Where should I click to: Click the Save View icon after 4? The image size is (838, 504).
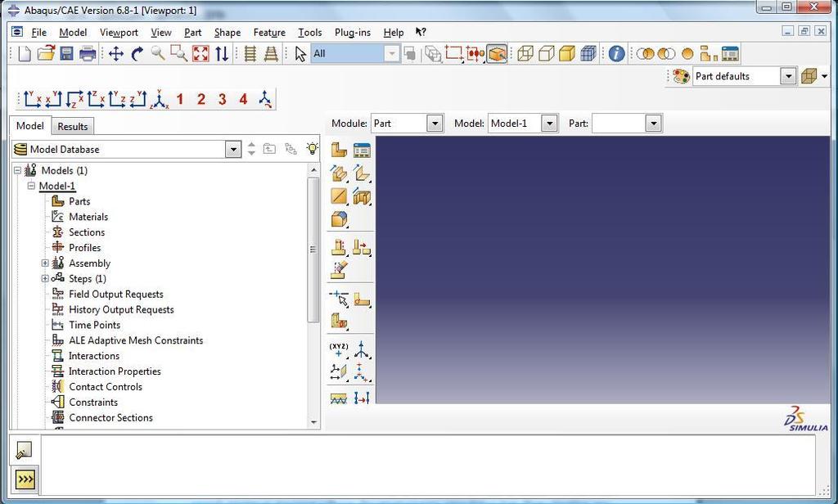pyautogui.click(x=266, y=100)
